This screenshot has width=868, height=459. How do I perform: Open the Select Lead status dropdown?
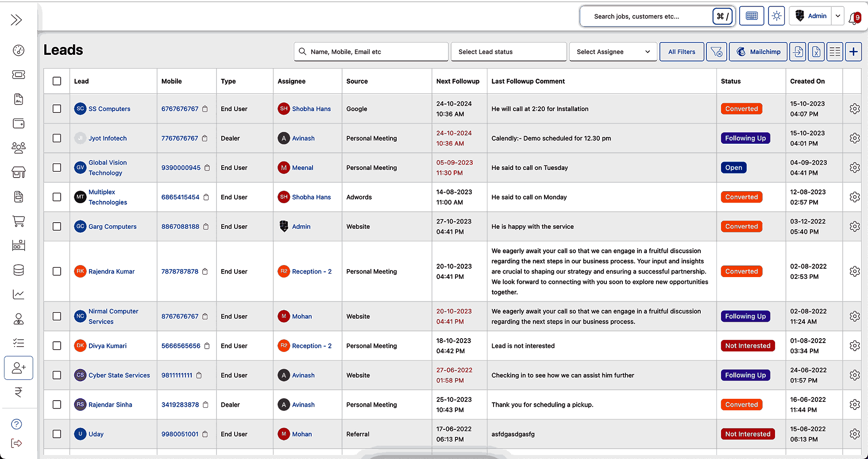tap(509, 52)
